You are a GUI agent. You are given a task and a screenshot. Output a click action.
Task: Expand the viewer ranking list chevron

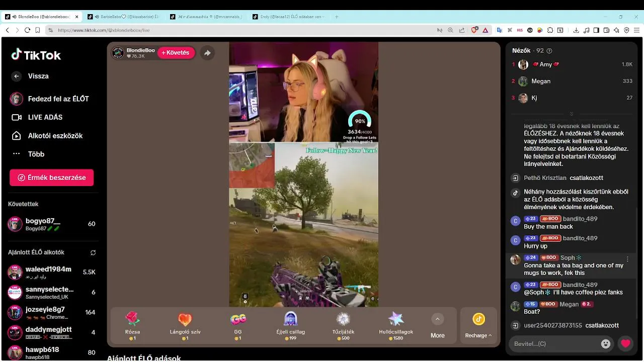click(572, 114)
